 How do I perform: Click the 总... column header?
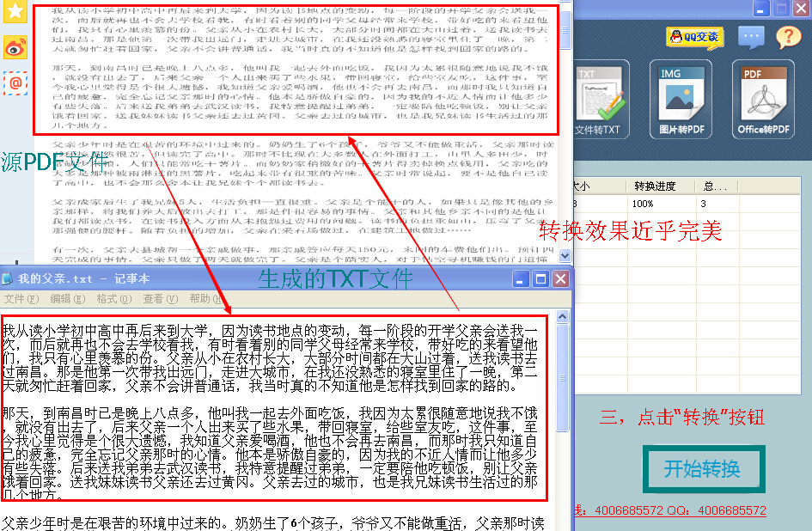click(717, 186)
